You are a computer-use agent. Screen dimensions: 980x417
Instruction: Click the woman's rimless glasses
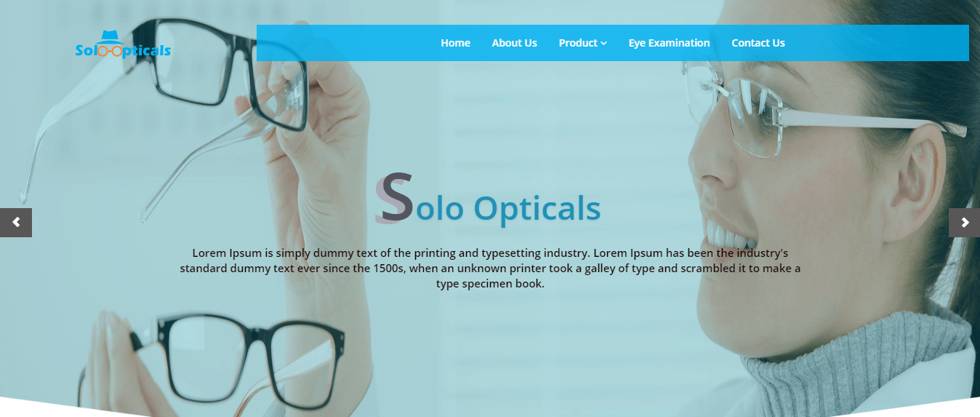click(x=771, y=109)
